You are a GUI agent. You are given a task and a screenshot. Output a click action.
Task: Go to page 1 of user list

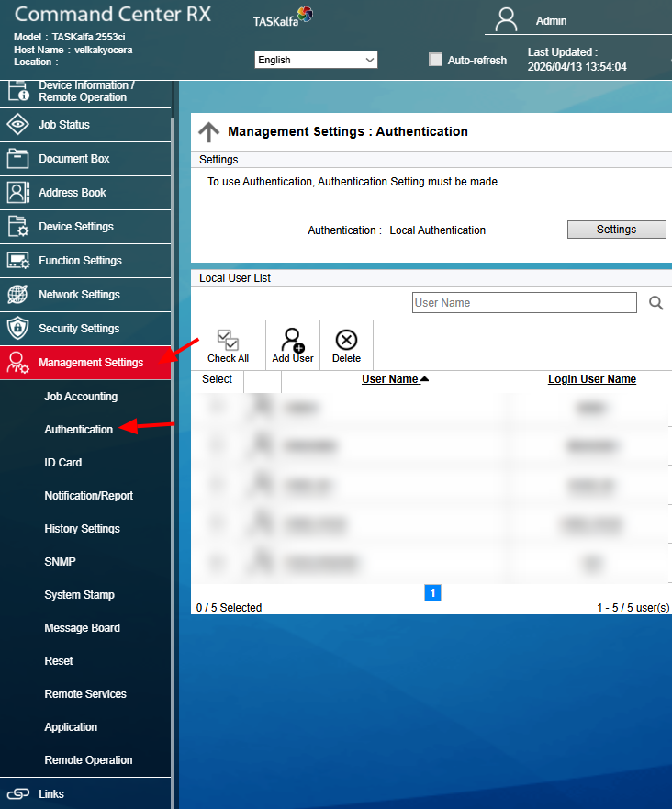pos(433,593)
